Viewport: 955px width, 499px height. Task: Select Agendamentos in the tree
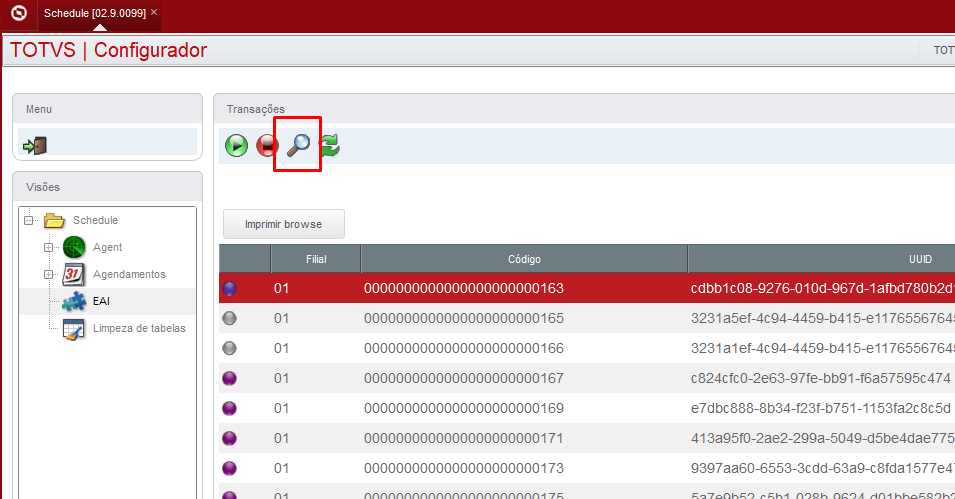click(x=129, y=274)
